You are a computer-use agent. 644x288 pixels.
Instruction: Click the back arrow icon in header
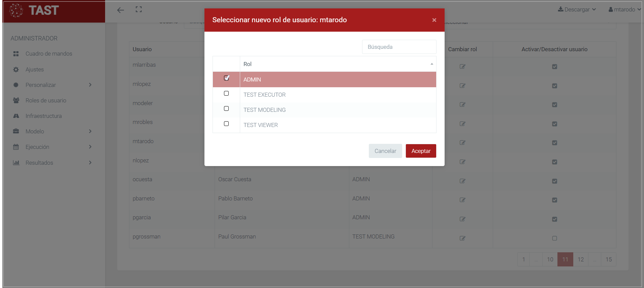coord(120,10)
